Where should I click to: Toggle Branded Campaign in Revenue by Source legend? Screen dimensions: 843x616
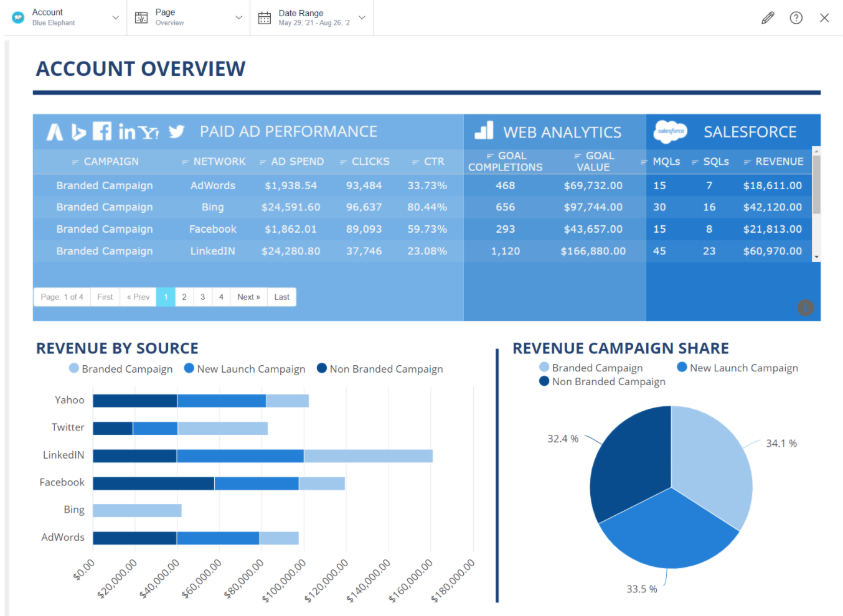121,368
